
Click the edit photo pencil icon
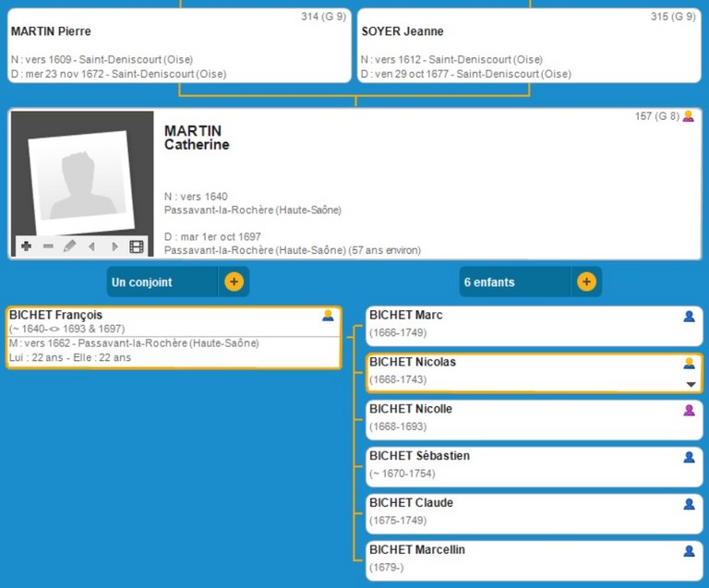pos(69,246)
